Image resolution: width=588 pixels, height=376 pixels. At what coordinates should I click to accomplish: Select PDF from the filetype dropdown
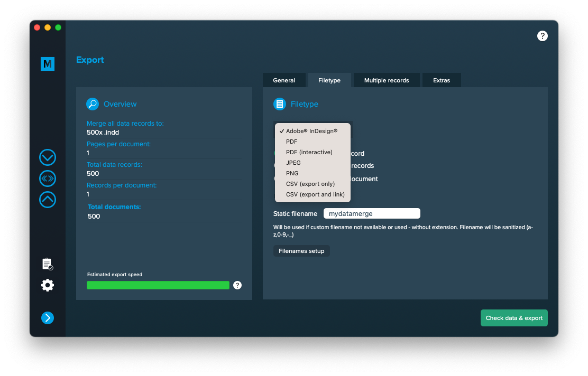(x=292, y=142)
